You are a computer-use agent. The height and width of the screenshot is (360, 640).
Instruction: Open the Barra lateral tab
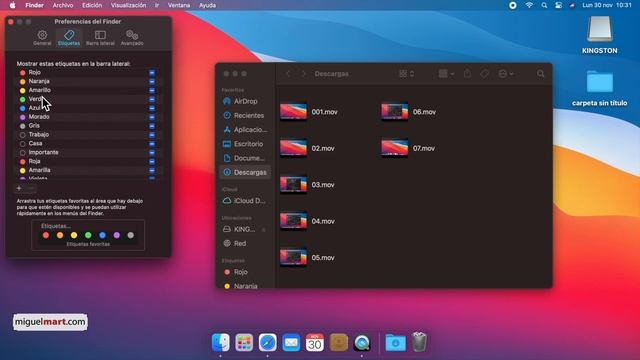tap(100, 38)
